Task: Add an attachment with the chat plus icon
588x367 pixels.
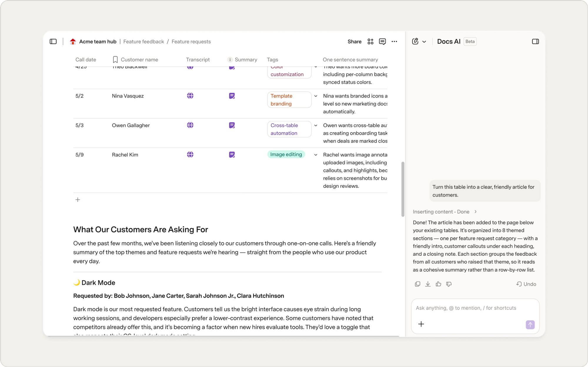Action: point(421,324)
